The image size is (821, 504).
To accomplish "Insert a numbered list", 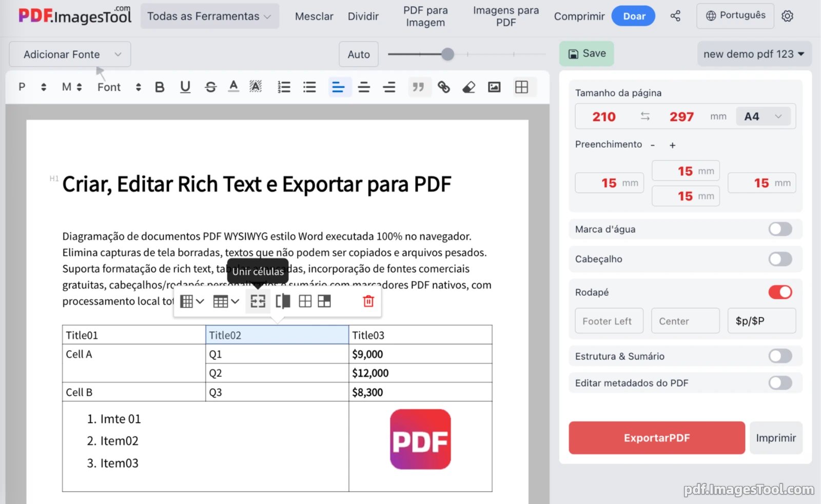I will 284,87.
